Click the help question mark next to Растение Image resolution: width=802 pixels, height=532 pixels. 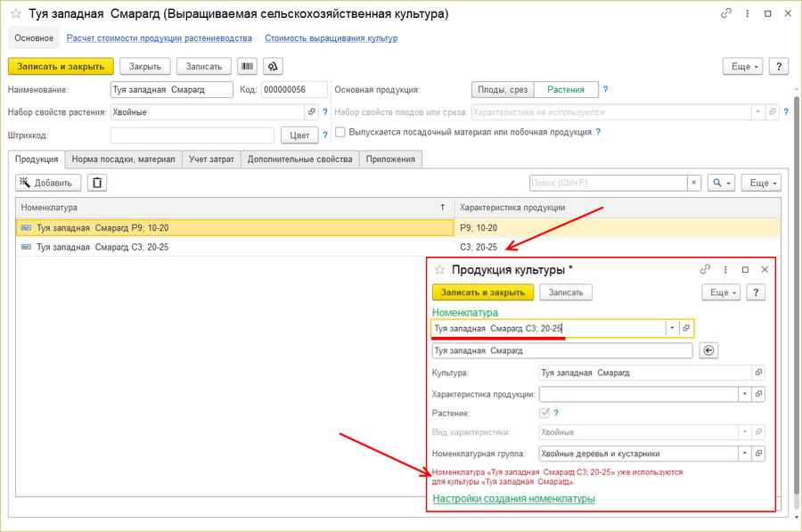(x=556, y=413)
